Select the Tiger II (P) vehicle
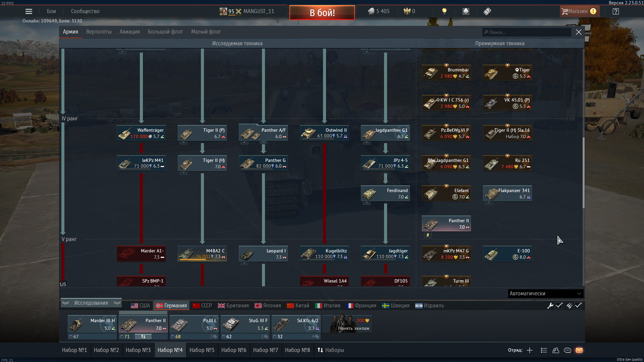 coord(202,133)
